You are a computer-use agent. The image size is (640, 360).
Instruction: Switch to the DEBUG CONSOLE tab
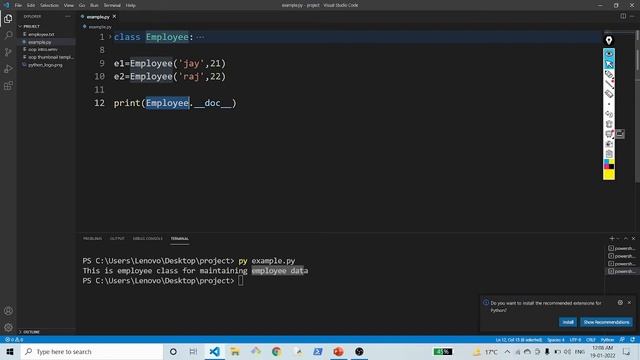tap(147, 238)
